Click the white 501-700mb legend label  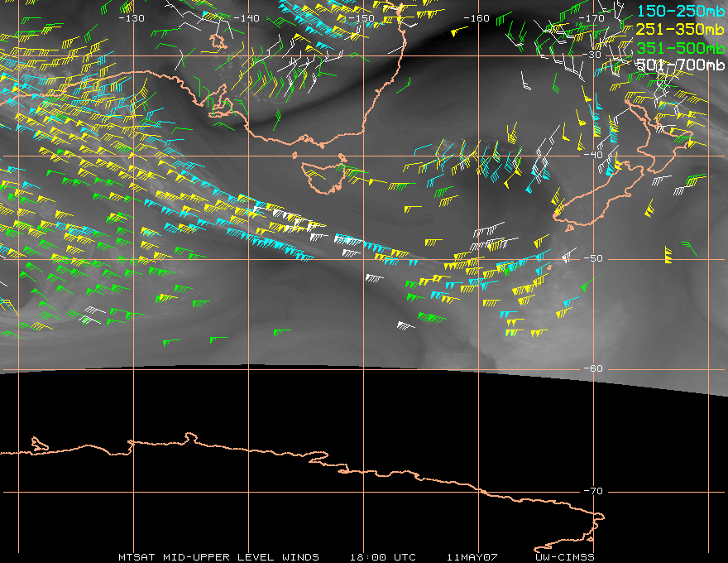coord(680,65)
